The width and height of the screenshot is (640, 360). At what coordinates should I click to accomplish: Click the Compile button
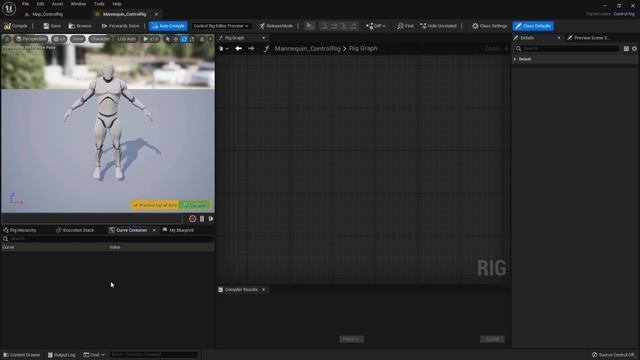16,26
